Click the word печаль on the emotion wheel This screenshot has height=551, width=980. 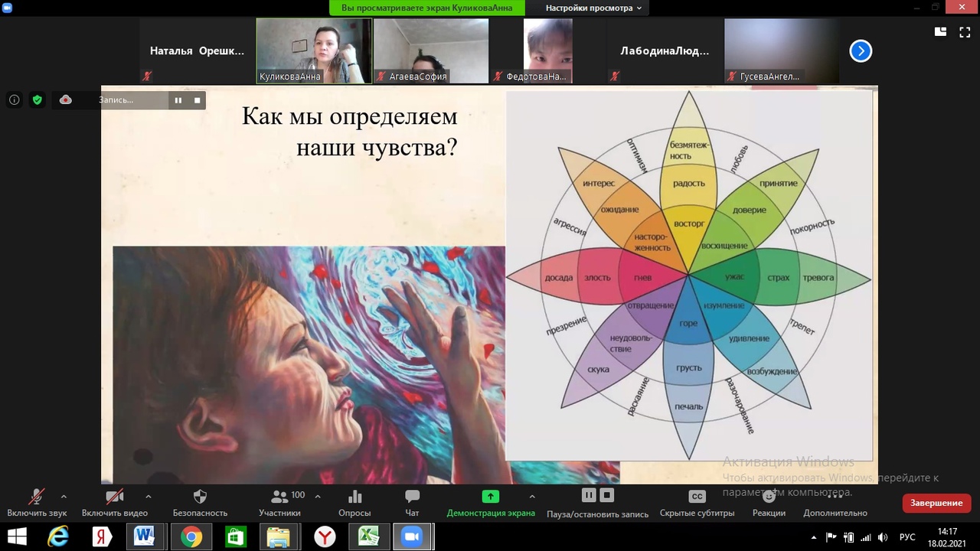click(x=689, y=406)
